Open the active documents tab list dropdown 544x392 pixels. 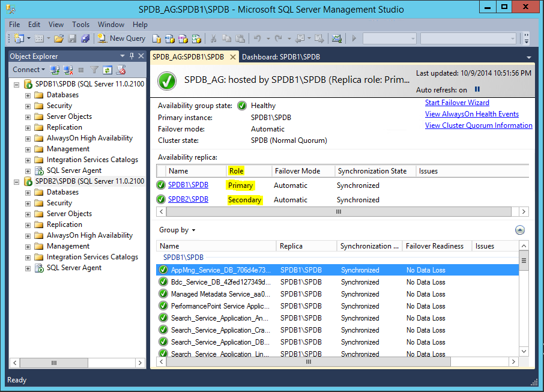529,57
